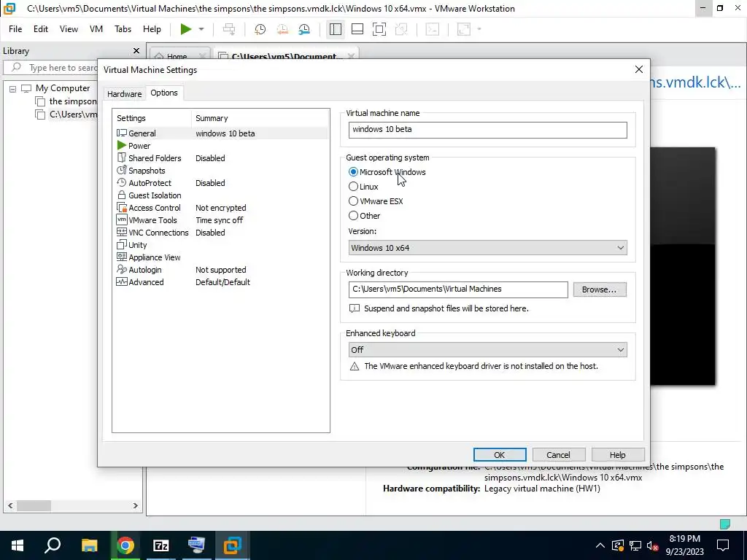Select Access Control in settings list
This screenshot has width=747, height=560.
click(x=220, y=208)
